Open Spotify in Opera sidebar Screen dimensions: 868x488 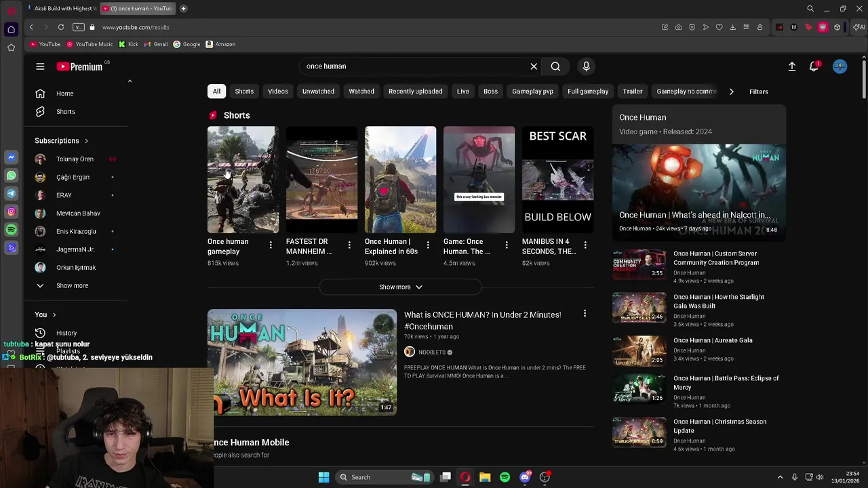11,230
